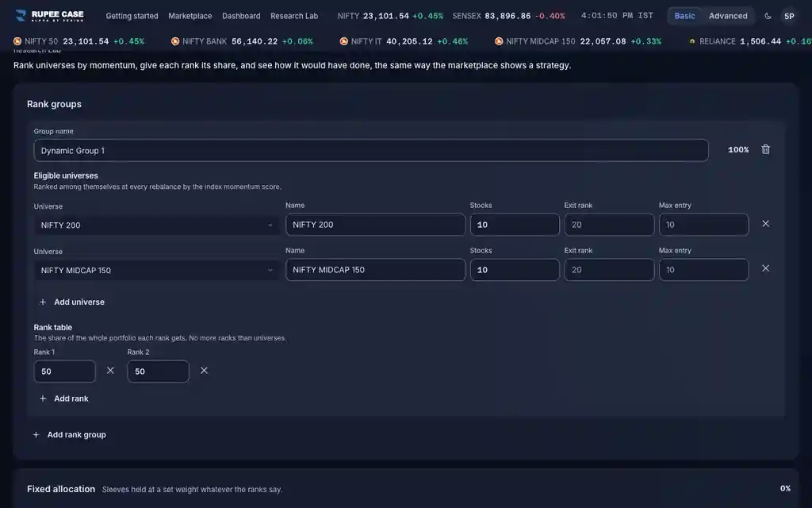The height and width of the screenshot is (508, 812).
Task: Open the SP user avatar menu
Action: coord(789,16)
